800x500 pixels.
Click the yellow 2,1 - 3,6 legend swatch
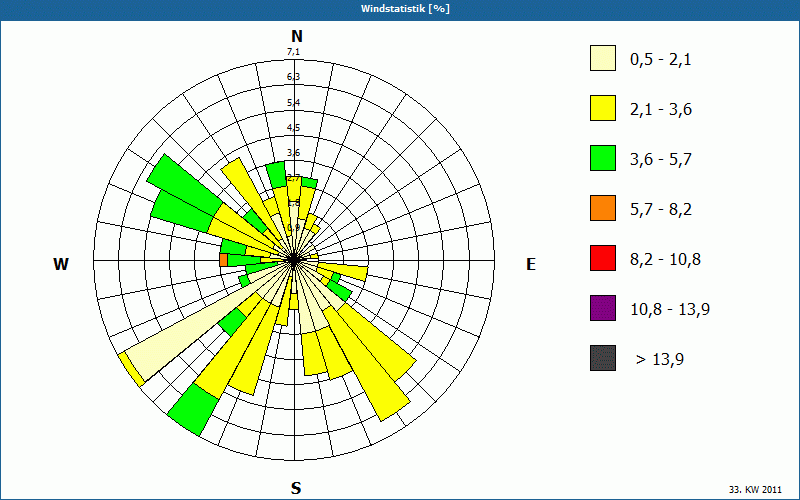tap(603, 108)
